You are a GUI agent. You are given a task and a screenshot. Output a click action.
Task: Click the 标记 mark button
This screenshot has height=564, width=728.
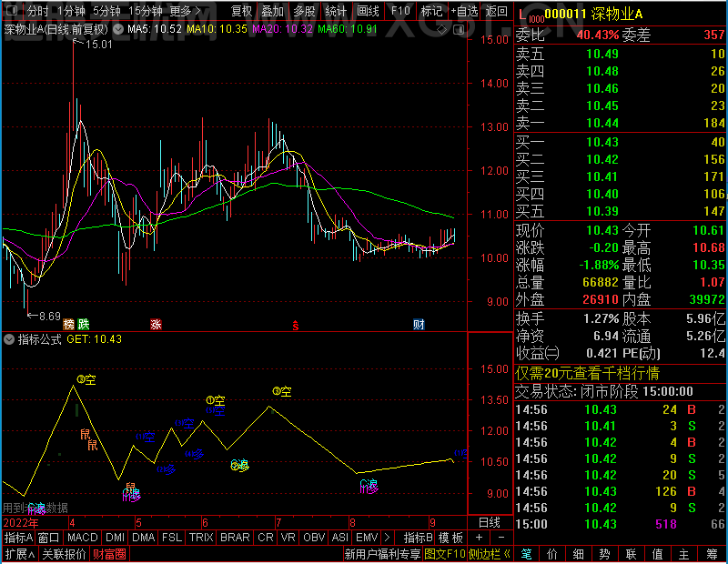[x=431, y=11]
